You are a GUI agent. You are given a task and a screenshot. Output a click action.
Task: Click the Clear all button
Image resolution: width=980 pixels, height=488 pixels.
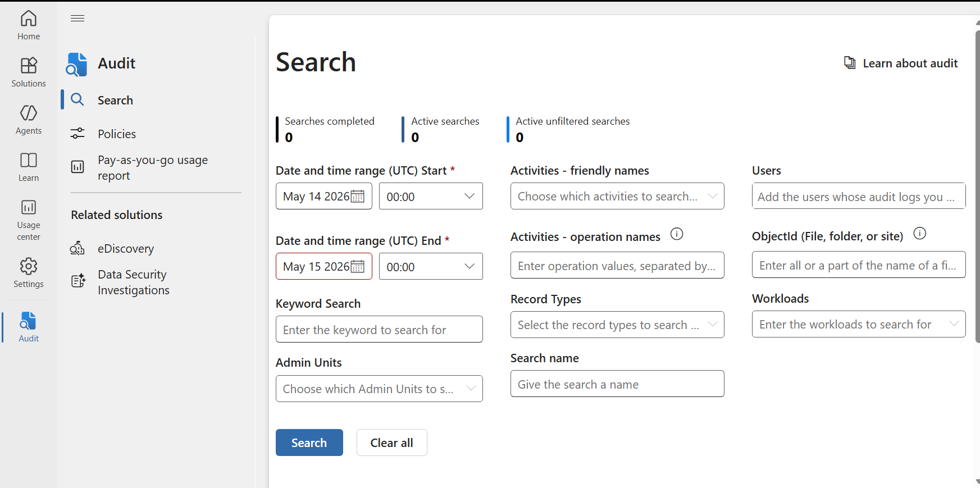pos(392,443)
